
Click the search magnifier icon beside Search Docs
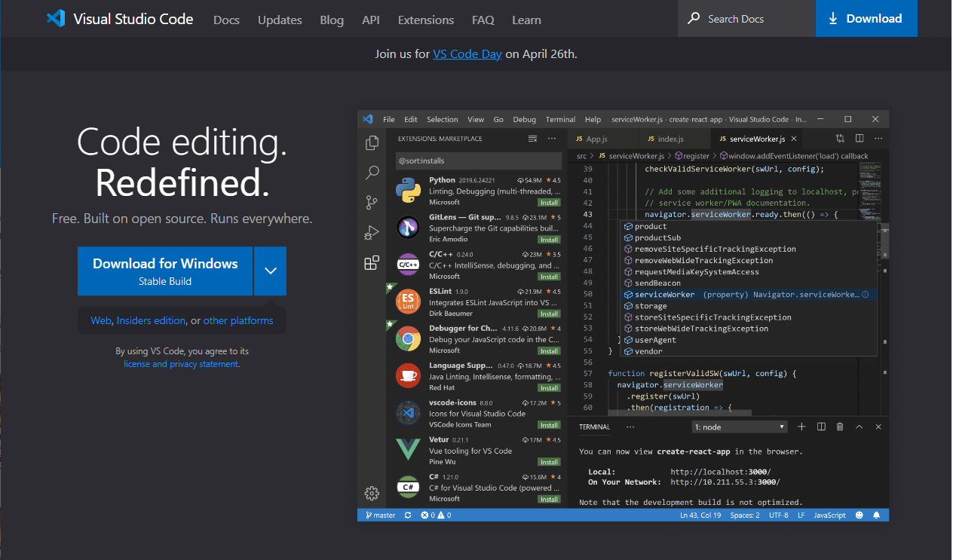(x=694, y=19)
